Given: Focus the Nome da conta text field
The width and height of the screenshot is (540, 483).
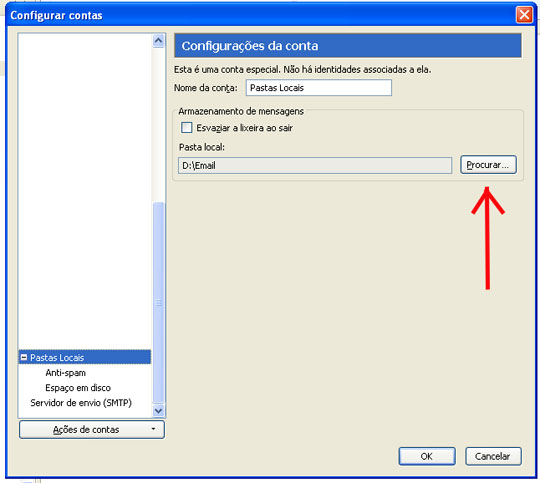Looking at the screenshot, I should click(x=319, y=88).
